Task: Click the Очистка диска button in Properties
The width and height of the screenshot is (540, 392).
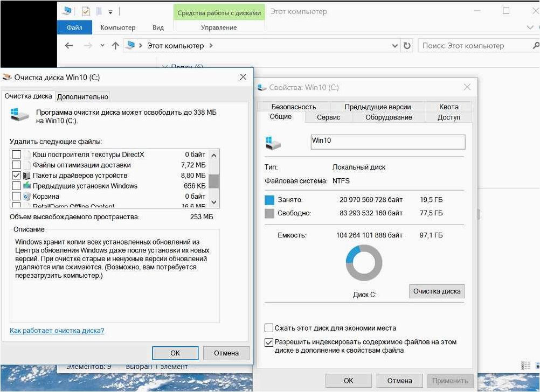Action: (437, 291)
